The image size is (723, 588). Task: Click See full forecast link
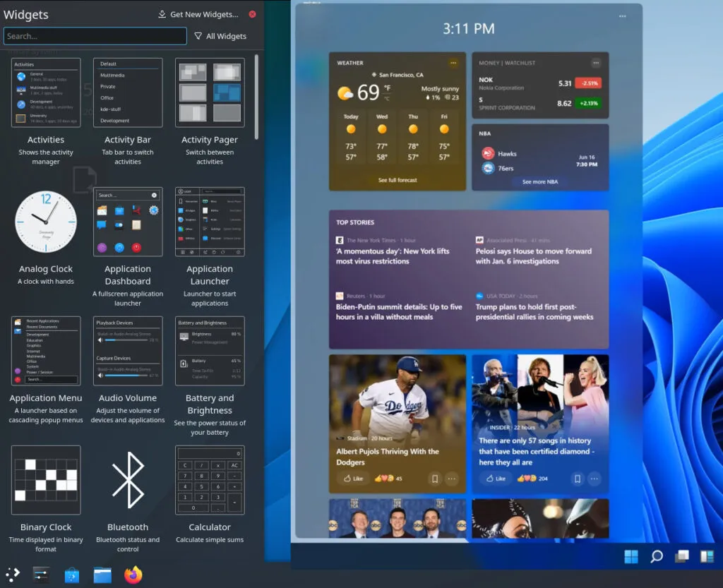tap(398, 180)
